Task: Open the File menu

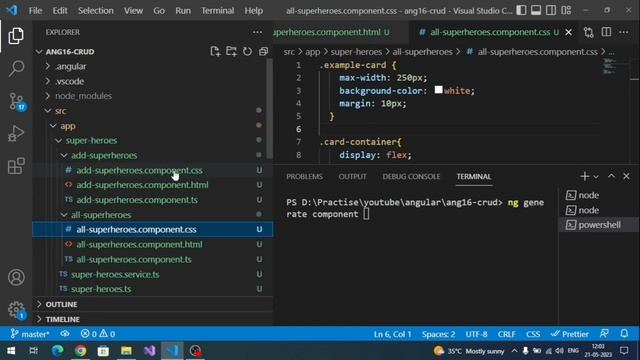Action: (35, 11)
